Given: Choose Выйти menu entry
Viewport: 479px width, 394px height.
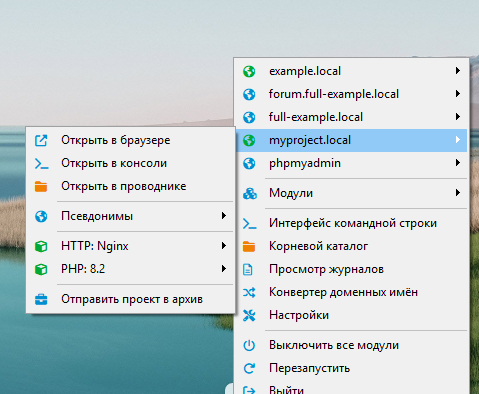Looking at the screenshot, I should (x=352, y=388).
